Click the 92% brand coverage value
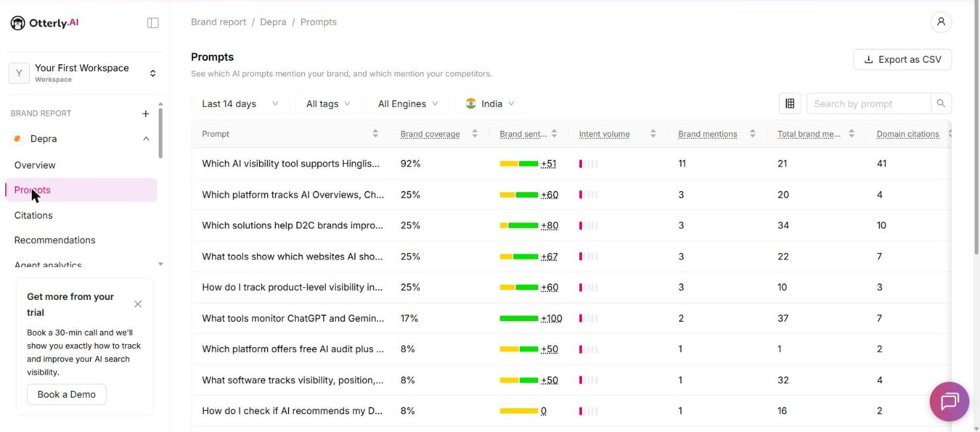Image resolution: width=980 pixels, height=432 pixels. (410, 164)
